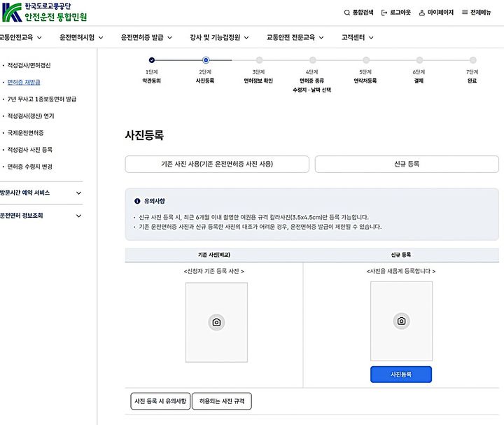The width and height of the screenshot is (504, 425).
Task: Open 7년 무사고 1종보통면허 발급
Action: coord(42,99)
